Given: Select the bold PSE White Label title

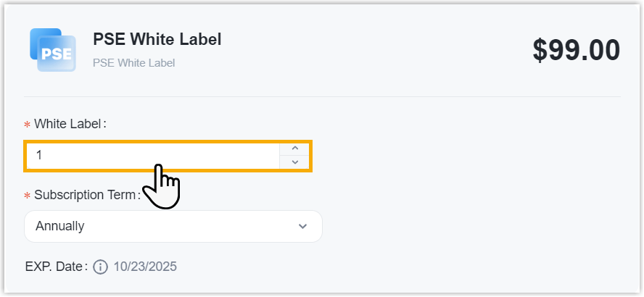Looking at the screenshot, I should (x=157, y=39).
